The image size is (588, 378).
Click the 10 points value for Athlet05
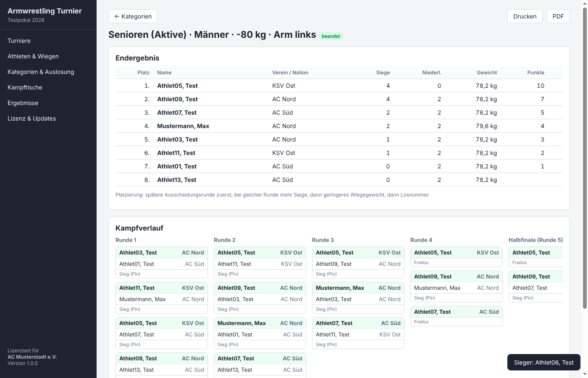click(541, 86)
